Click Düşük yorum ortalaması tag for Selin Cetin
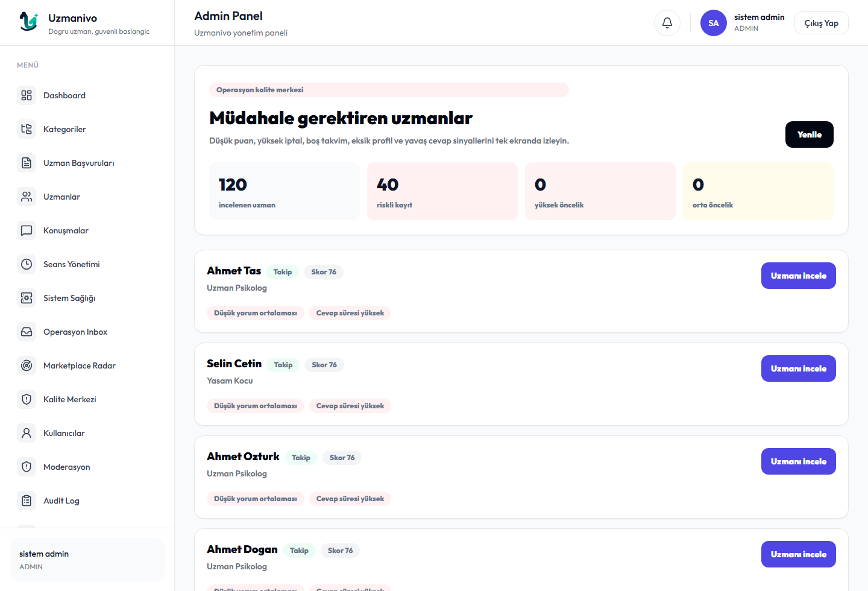 (256, 406)
